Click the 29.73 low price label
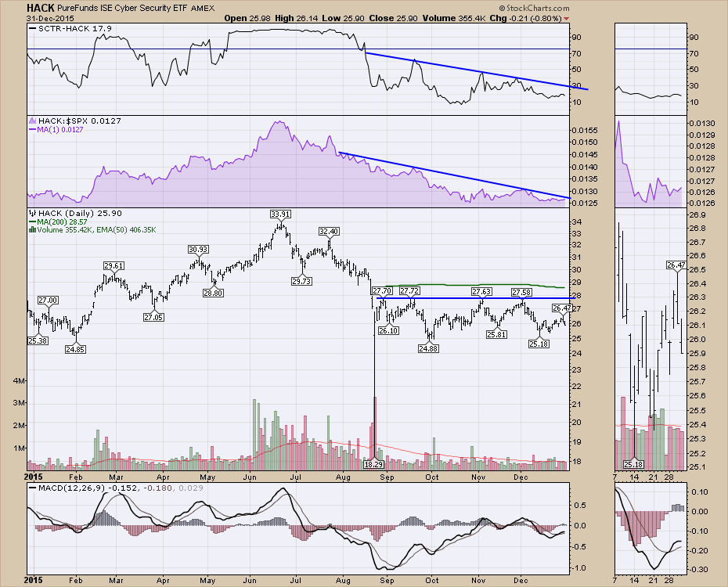The height and width of the screenshot is (587, 728). point(301,281)
